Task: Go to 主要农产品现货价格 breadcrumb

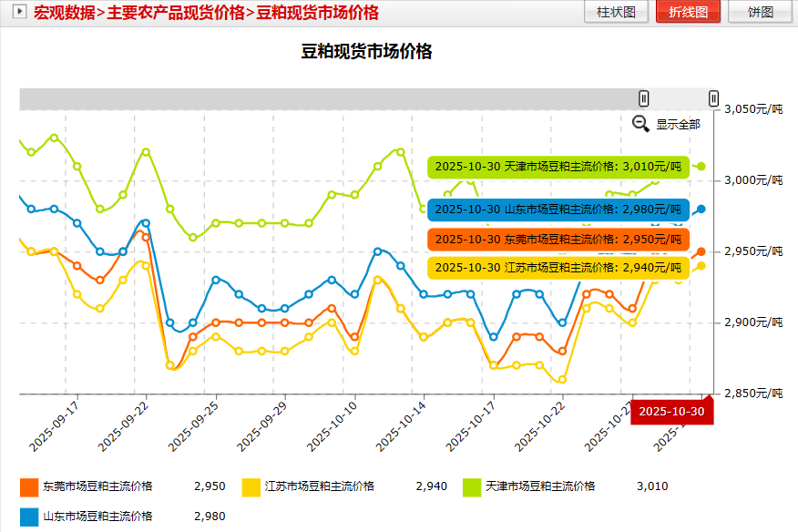Action: click(x=176, y=13)
